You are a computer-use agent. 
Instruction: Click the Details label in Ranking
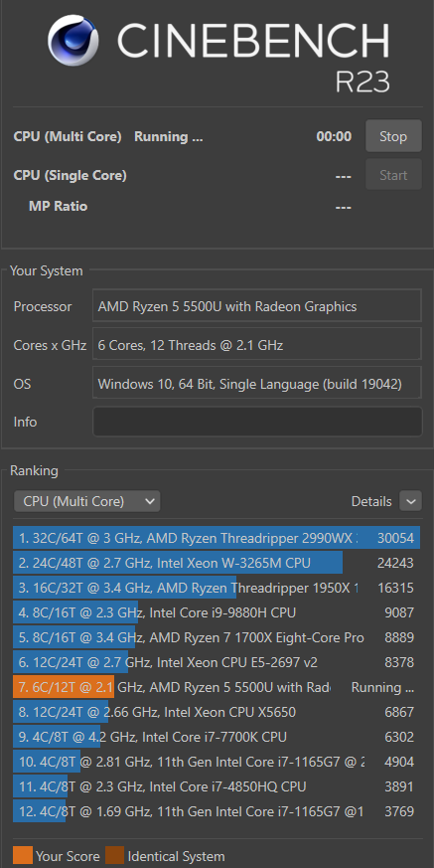(371, 501)
